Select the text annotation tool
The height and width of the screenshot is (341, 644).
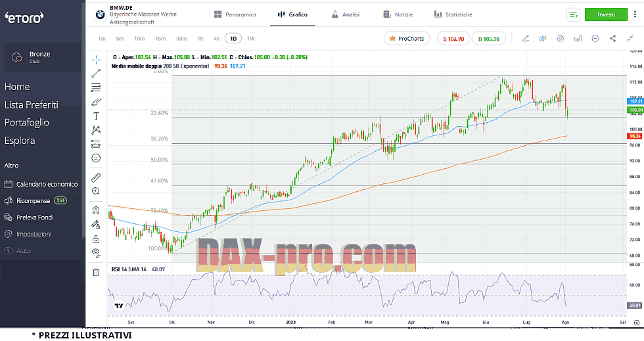96,116
